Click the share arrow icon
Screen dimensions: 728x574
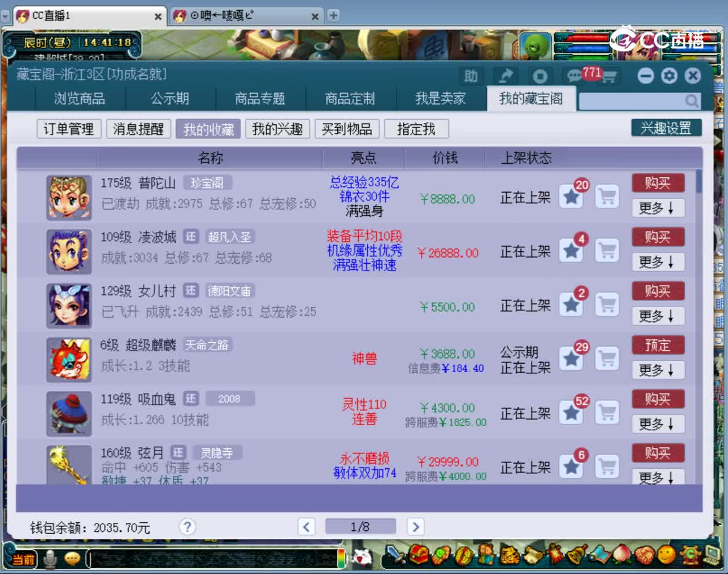[505, 76]
